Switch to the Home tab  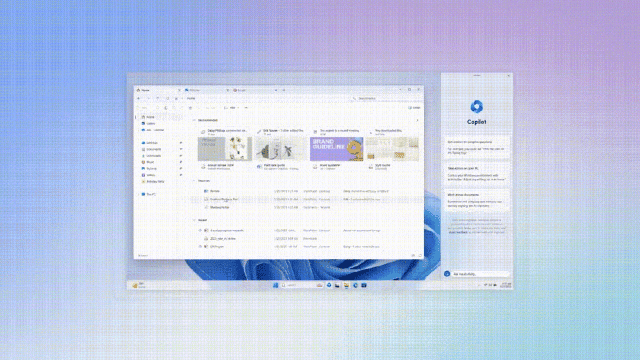tap(157, 90)
